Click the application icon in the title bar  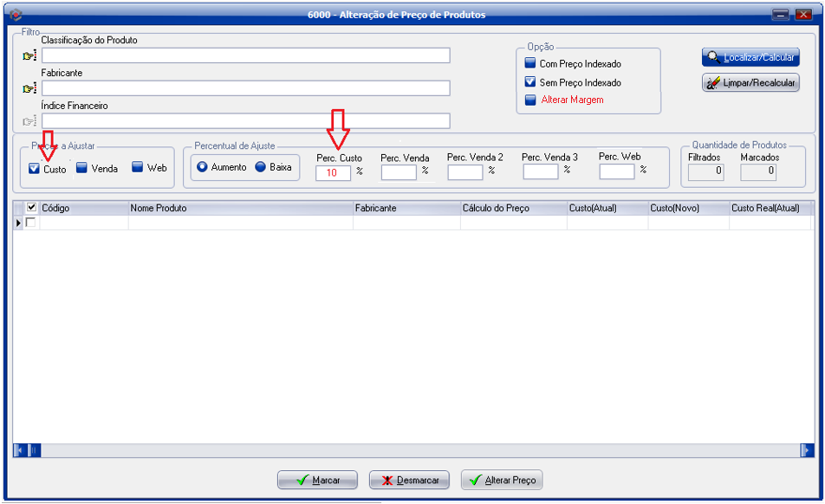tap(15, 15)
